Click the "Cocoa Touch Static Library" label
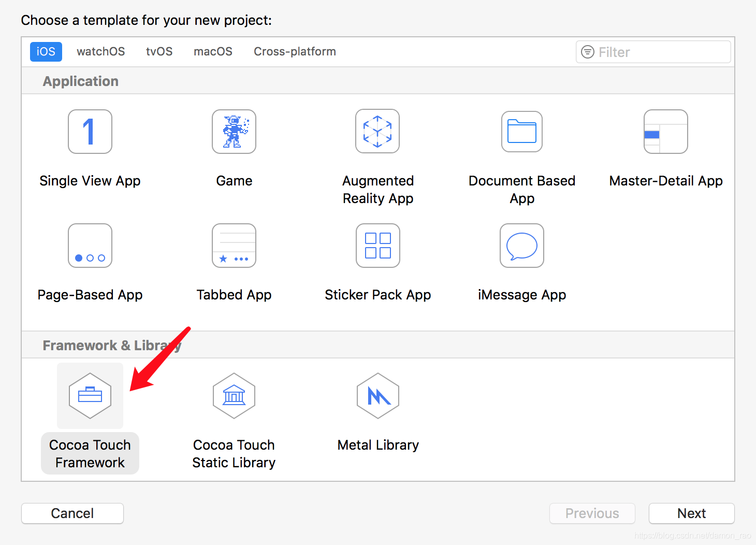This screenshot has height=545, width=756. point(234,454)
